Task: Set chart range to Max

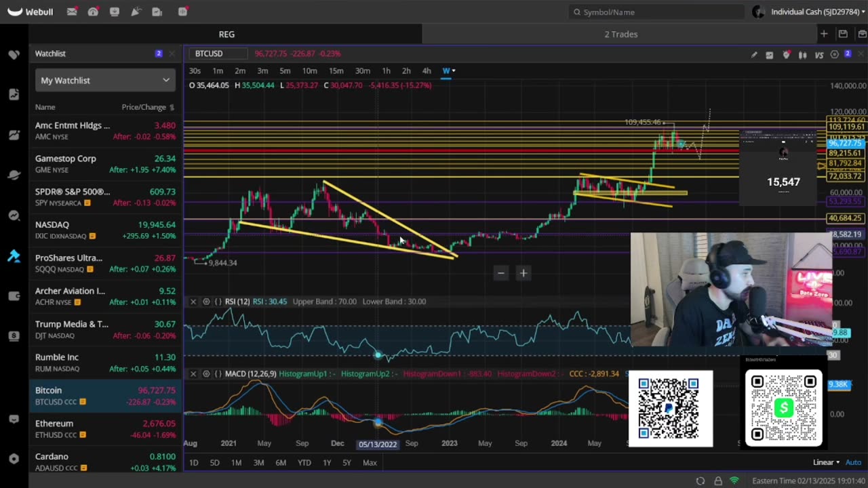Action: (370, 462)
